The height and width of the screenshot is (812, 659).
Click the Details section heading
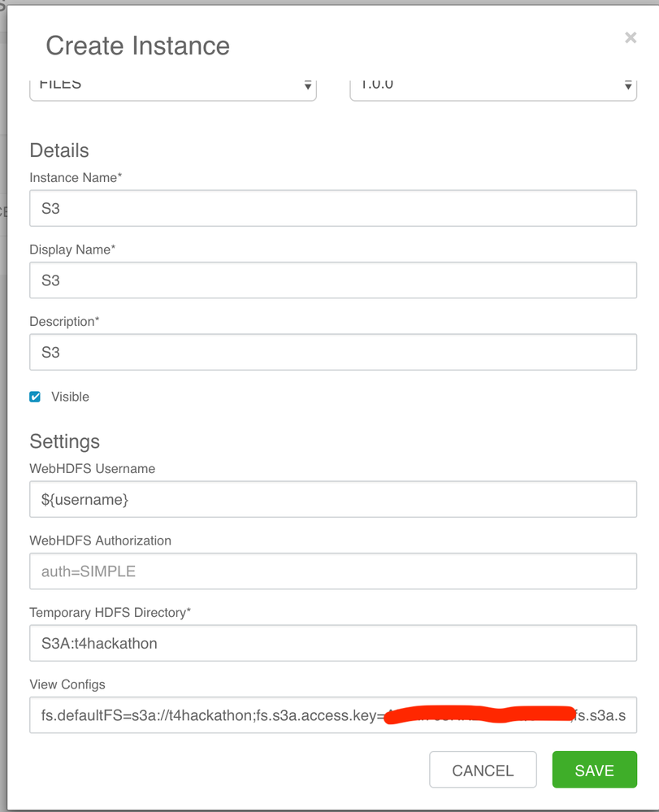[x=59, y=150]
